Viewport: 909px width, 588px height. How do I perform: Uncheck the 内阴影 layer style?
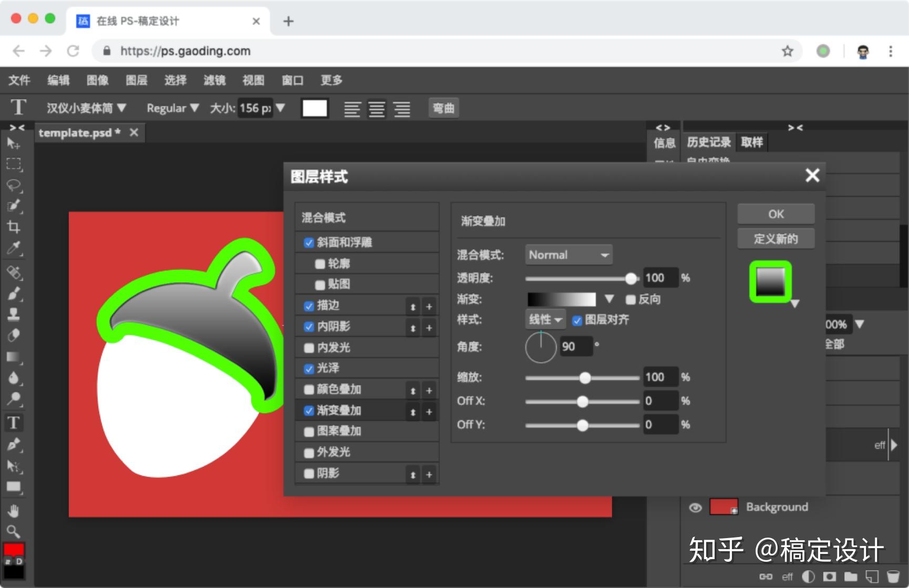(309, 327)
